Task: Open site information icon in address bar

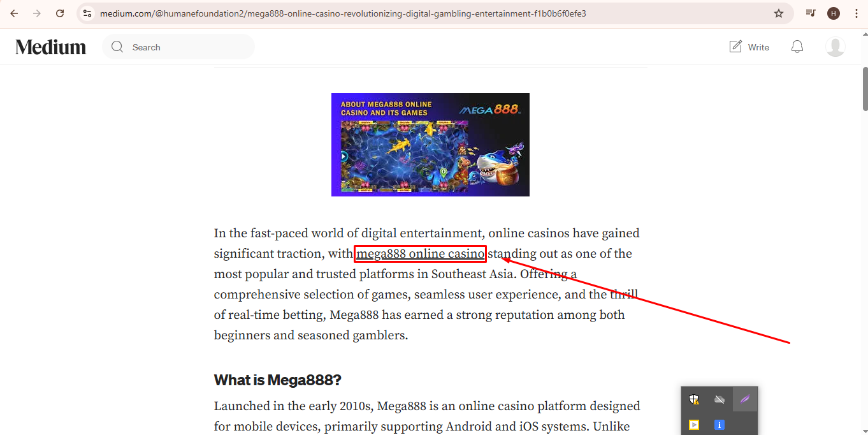Action: click(x=87, y=13)
